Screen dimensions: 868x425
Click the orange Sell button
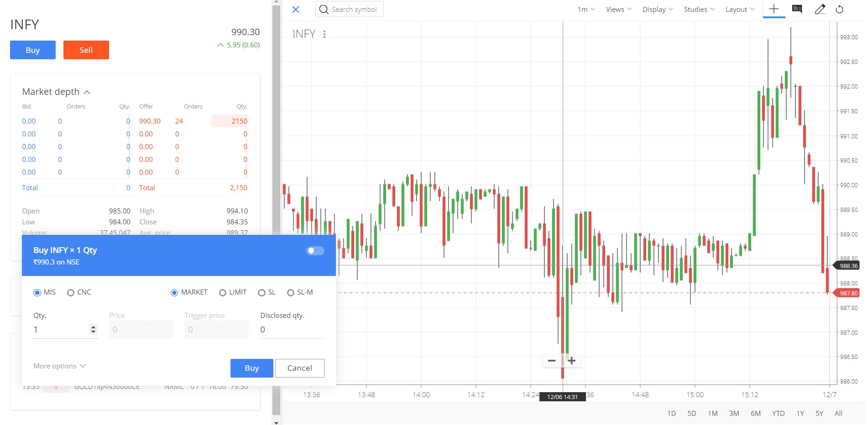tap(86, 50)
